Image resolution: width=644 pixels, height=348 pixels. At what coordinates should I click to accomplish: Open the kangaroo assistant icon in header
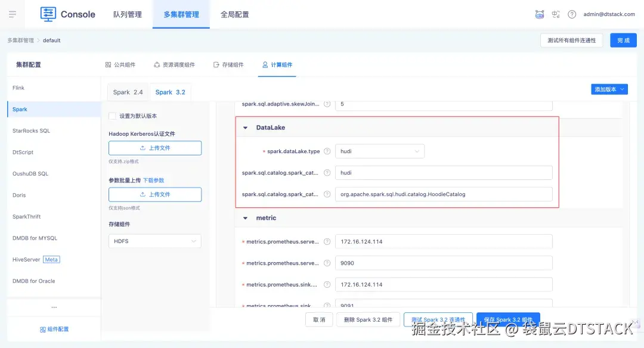point(540,14)
